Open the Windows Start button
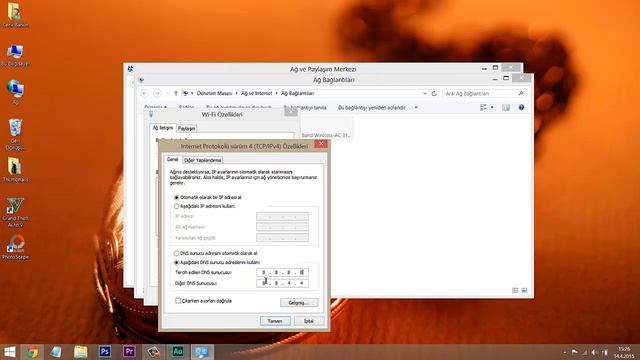 point(9,352)
